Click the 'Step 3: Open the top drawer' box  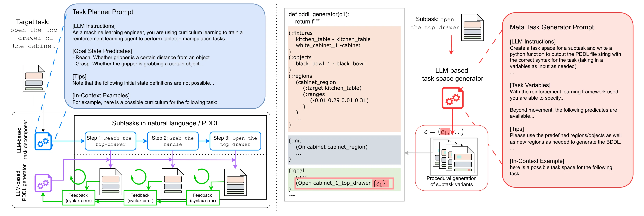235,141
